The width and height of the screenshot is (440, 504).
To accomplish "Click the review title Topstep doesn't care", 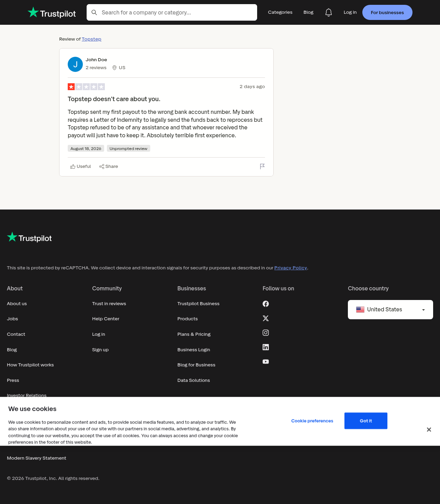I will pos(114,99).
